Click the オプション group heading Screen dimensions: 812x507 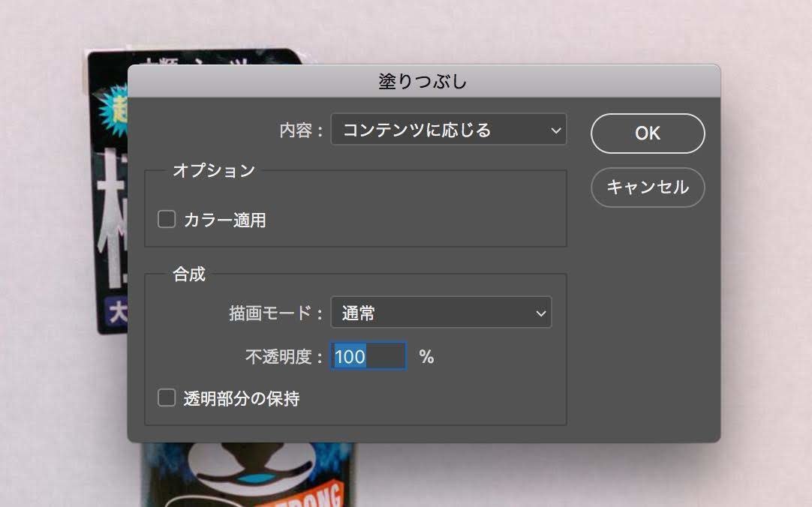click(x=214, y=170)
